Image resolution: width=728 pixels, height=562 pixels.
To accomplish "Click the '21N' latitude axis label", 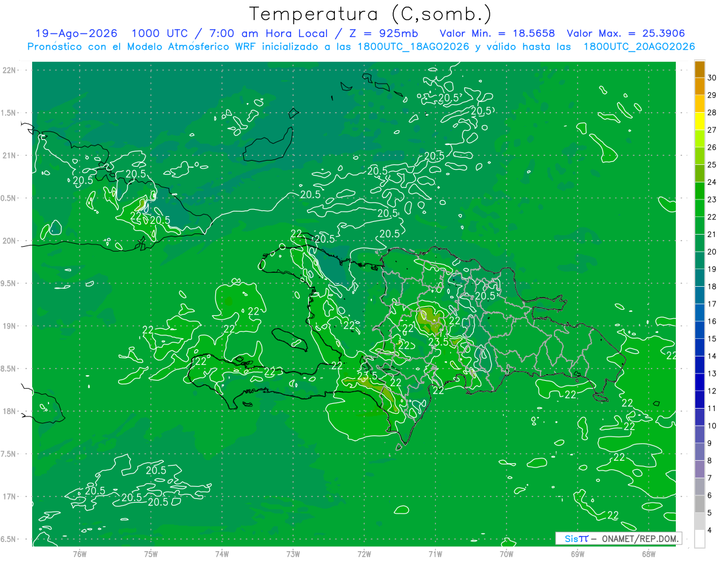I will click(x=8, y=155).
